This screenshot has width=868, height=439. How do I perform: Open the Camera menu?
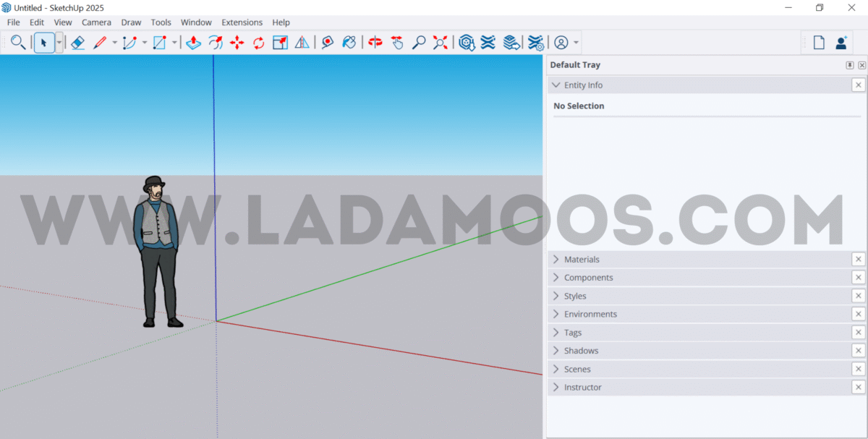coord(96,22)
